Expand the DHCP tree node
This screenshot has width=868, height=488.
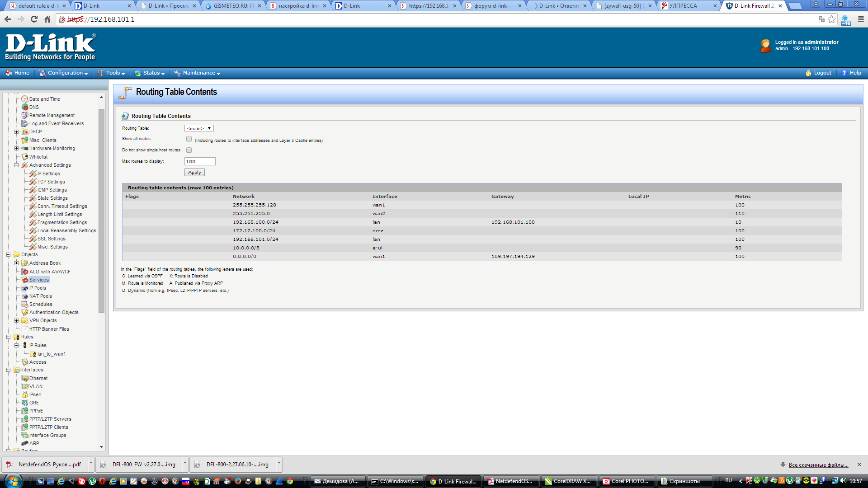(17, 131)
